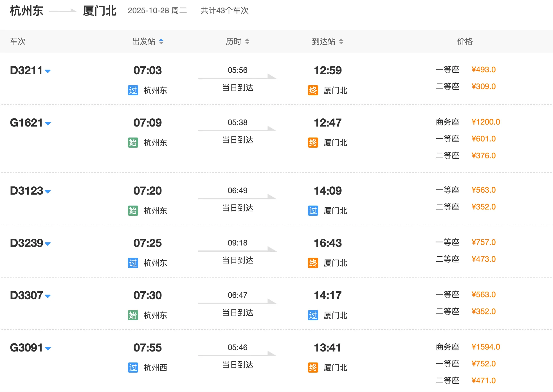Click the orange 终 badge for D3239 arrival
Screen dimensions: 553x392
(313, 263)
